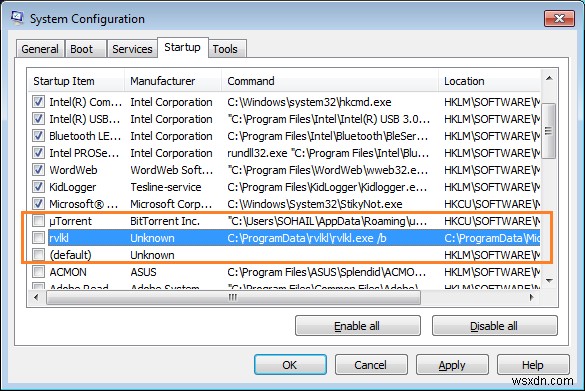Screen dimensions: 585x391
Task: Click the horizontal scrollbar left arrow
Action: (x=36, y=297)
